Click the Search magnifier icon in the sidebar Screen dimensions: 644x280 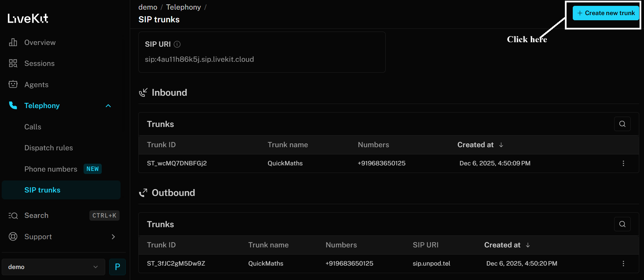[13, 215]
